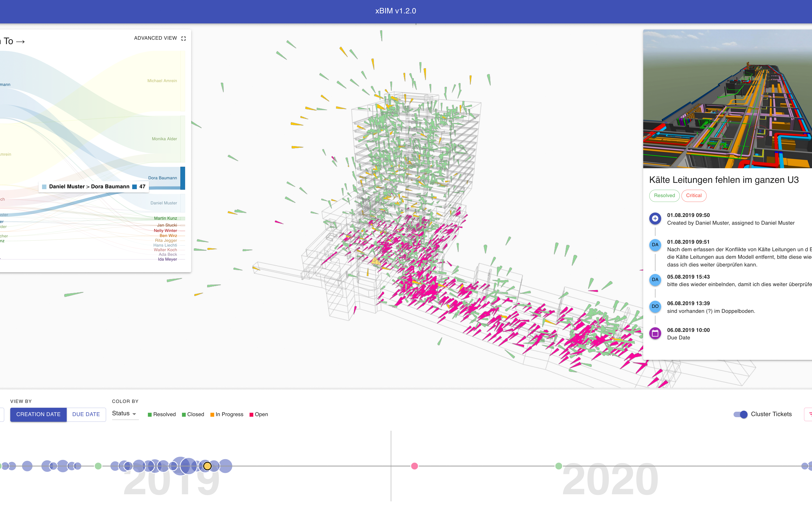Click the Critical priority chip
The width and height of the screenshot is (812, 507).
point(694,195)
